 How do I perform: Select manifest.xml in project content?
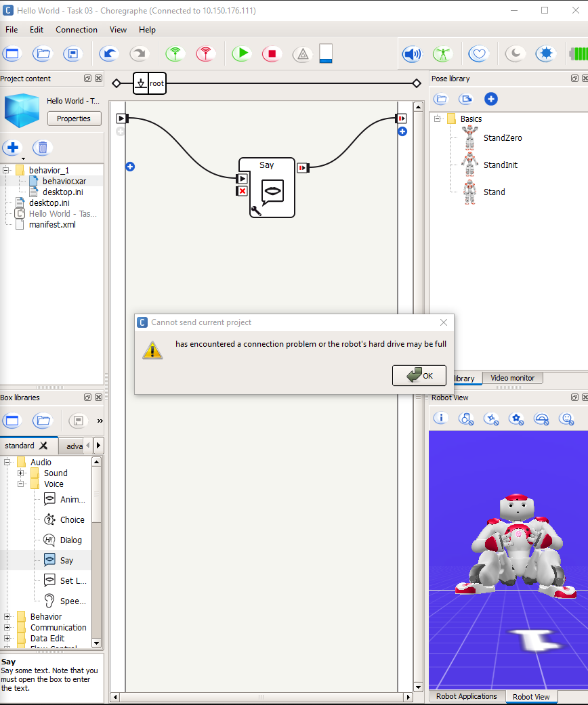click(52, 225)
